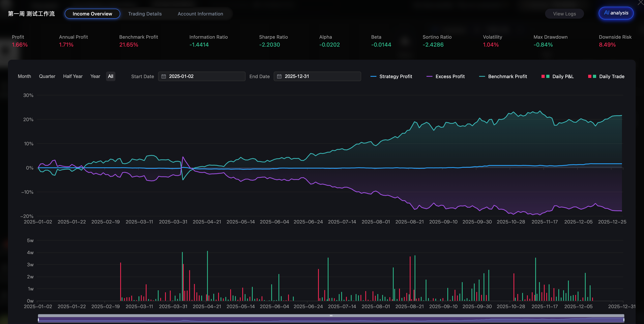Click the Excess Profit purple line icon

point(429,76)
